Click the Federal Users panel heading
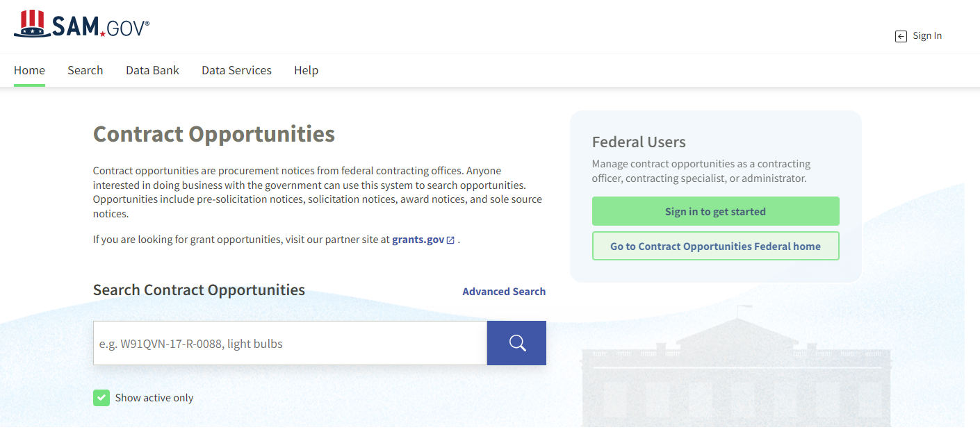Screen dimensions: 980x434 639,142
